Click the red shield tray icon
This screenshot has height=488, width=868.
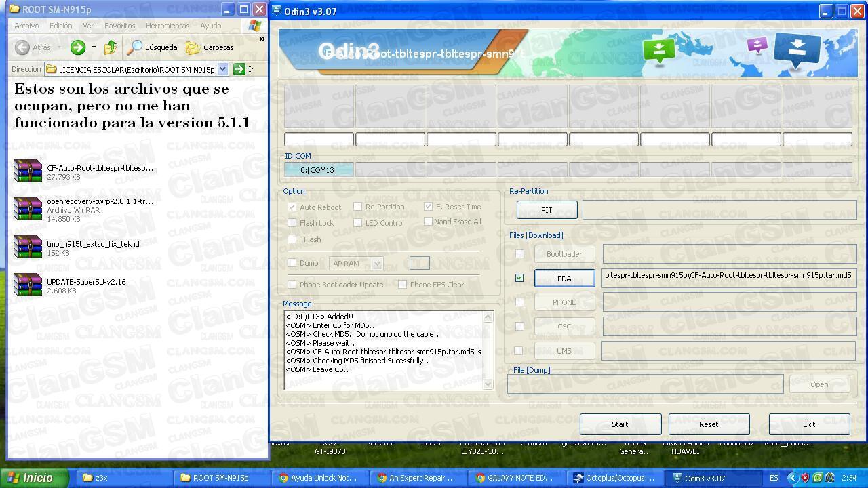click(x=805, y=478)
